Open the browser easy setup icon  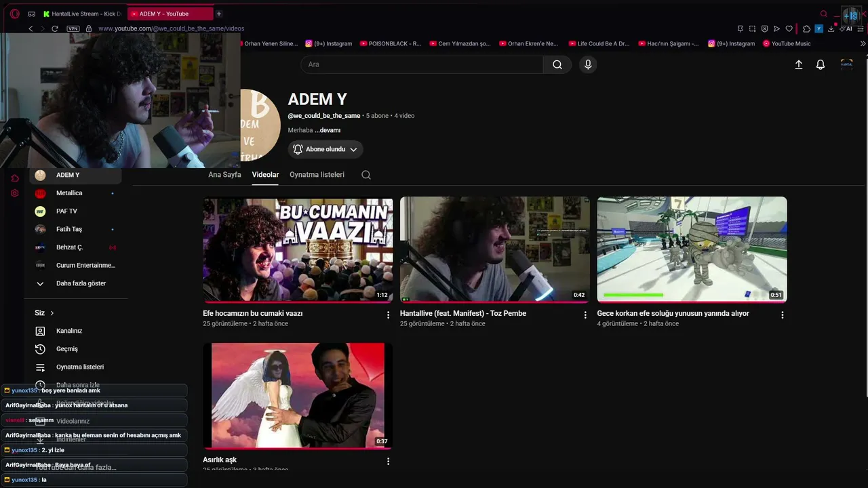(861, 28)
